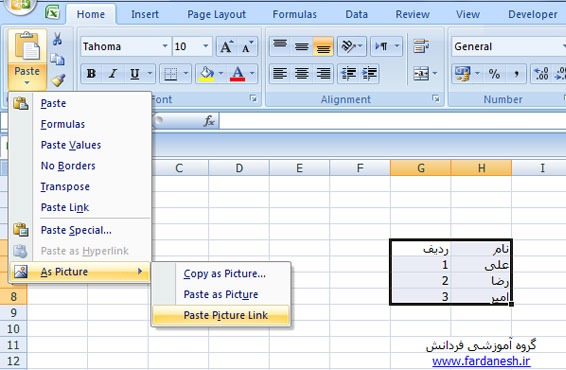This screenshot has width=566, height=370.
Task: Open the Tahoma font name dropdown
Action: [165, 46]
